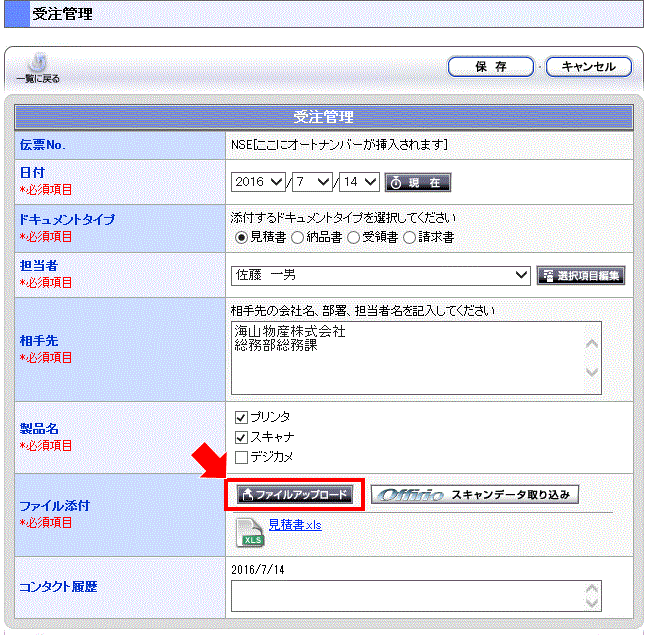The image size is (651, 635).
Task: Select the 請求書 radio button
Action: click(x=409, y=237)
